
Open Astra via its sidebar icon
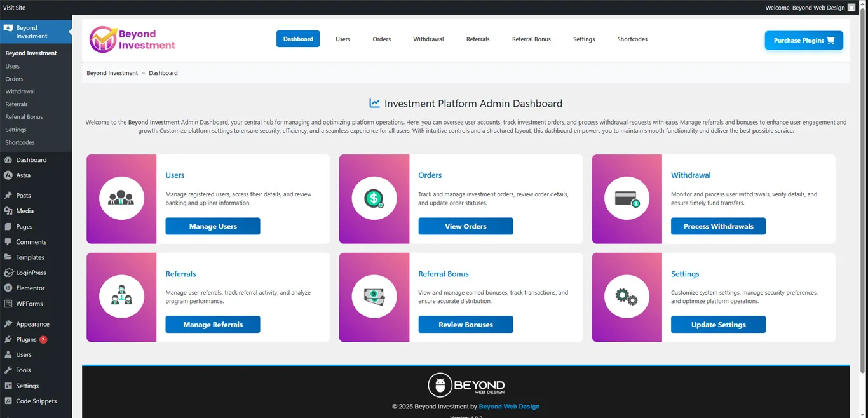click(x=8, y=175)
